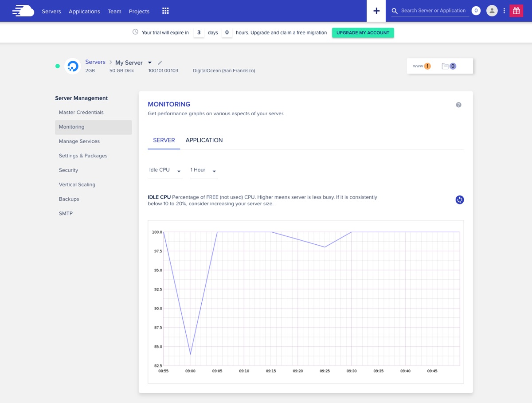Image resolution: width=532 pixels, height=403 pixels.
Task: Open the Idle CPU metric dropdown
Action: [165, 170]
